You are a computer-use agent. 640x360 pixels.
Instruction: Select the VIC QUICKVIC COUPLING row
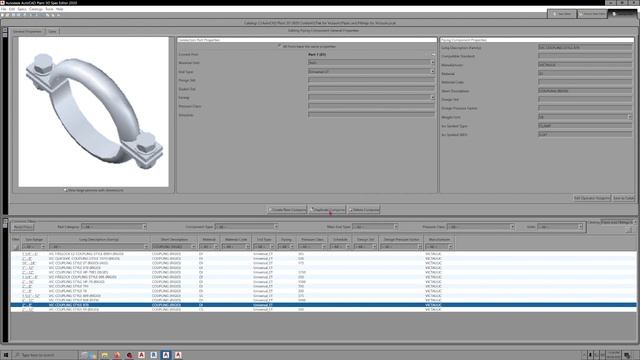tap(323, 259)
